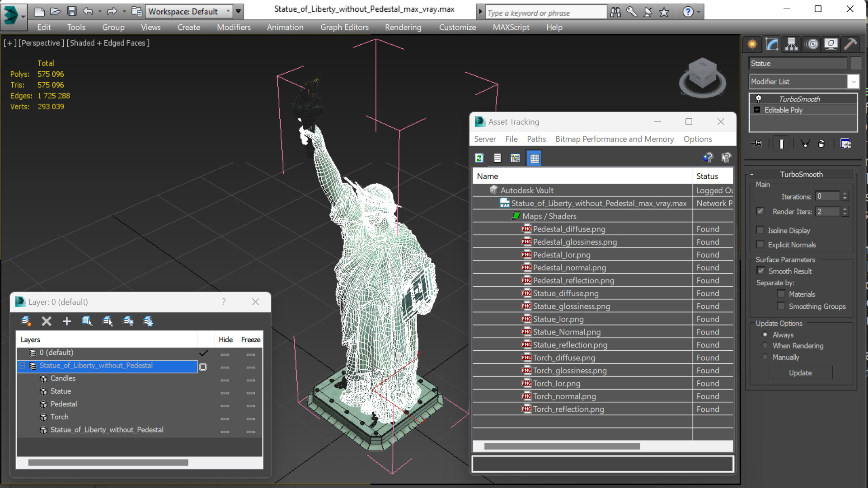868x488 pixels.
Task: Click the binoculars search icon in title bar
Action: pos(615,12)
